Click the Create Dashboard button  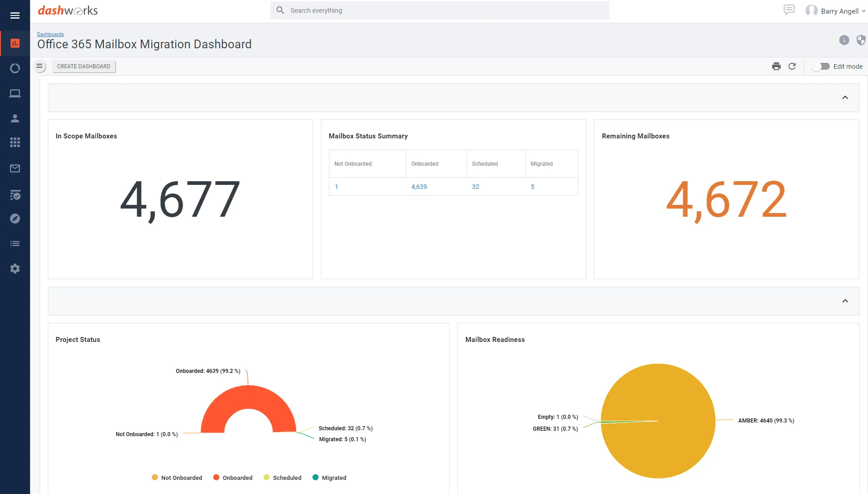(x=83, y=66)
